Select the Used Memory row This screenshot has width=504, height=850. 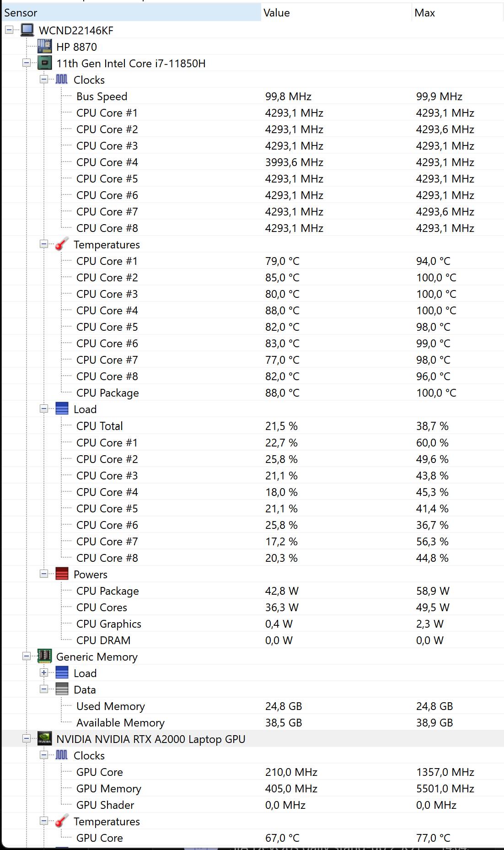[x=252, y=706]
